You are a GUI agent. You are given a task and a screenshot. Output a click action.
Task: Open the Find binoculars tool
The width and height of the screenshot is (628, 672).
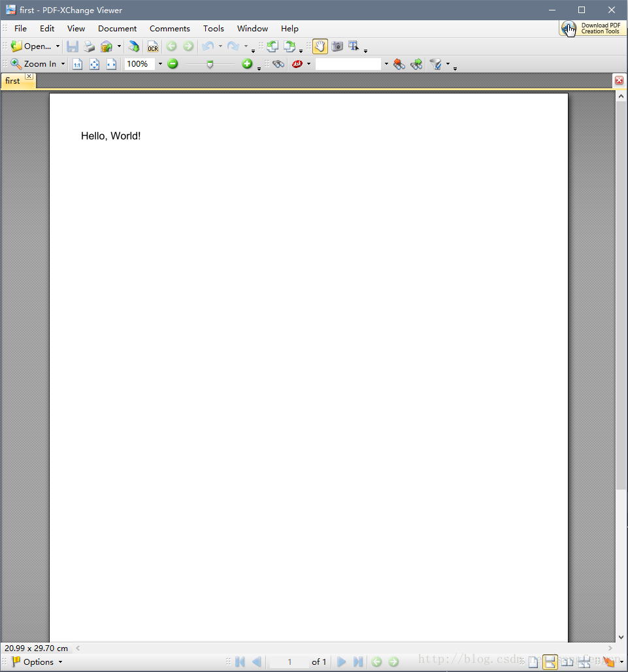coord(278,64)
